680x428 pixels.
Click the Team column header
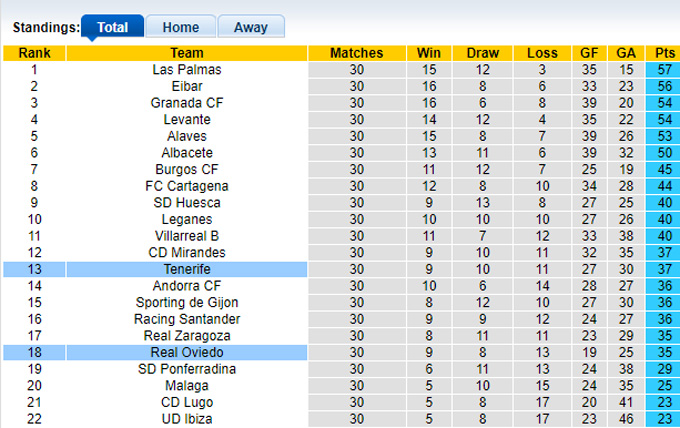187,53
